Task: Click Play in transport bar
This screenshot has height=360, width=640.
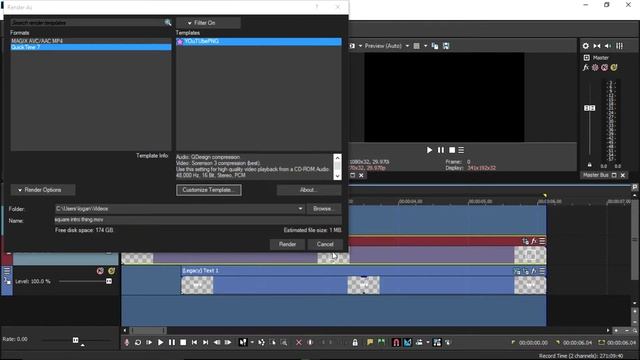Action: click(x=160, y=342)
